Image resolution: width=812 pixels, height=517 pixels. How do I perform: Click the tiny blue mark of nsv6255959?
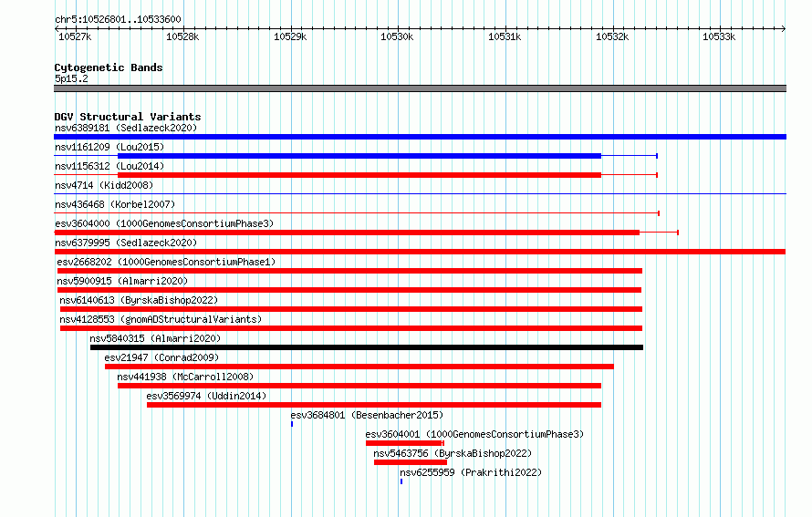(x=401, y=481)
